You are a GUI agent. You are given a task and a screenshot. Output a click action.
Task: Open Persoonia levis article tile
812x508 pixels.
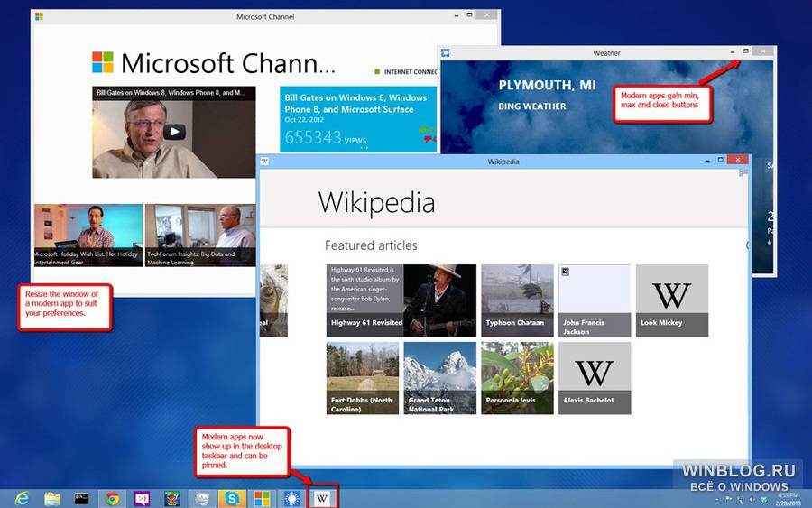[517, 378]
